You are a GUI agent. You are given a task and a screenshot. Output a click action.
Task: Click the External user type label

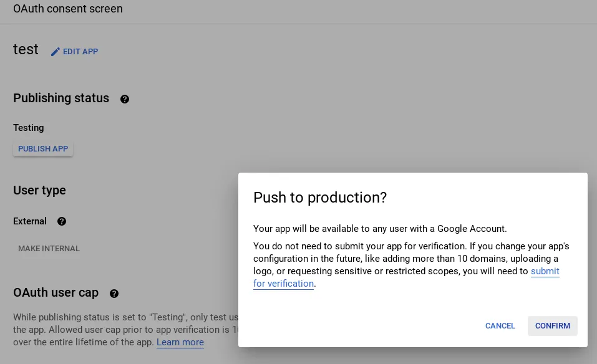click(x=30, y=221)
